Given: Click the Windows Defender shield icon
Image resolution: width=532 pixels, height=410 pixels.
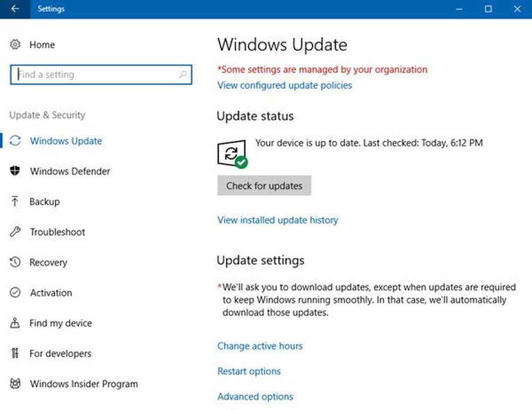Looking at the screenshot, I should [15, 171].
